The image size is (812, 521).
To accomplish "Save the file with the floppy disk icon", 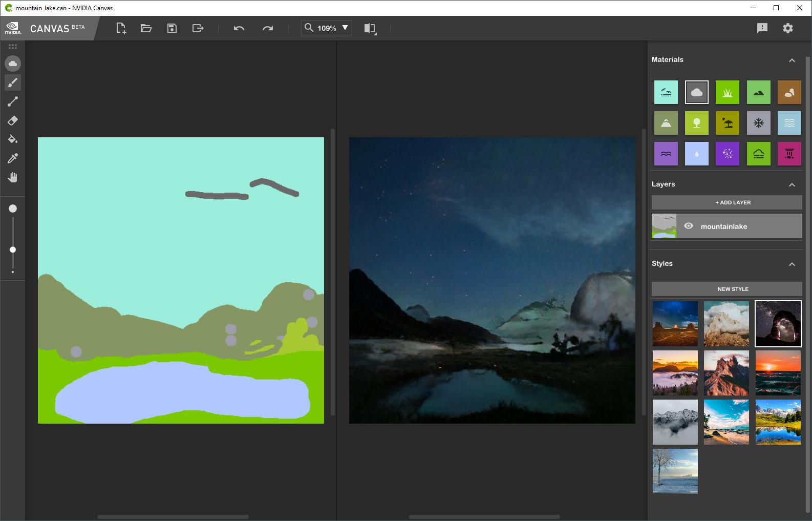I will pyautogui.click(x=172, y=28).
